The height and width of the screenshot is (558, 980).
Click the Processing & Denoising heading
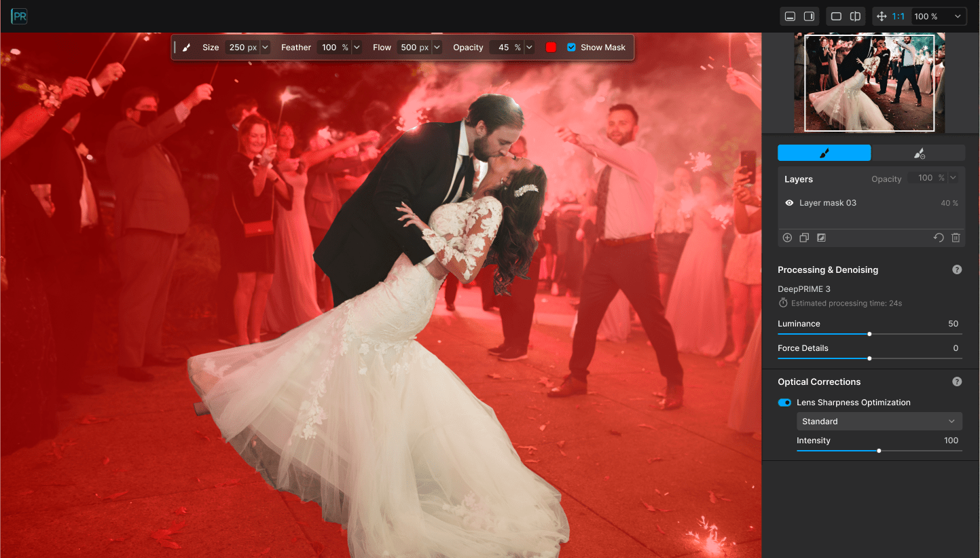coord(828,269)
